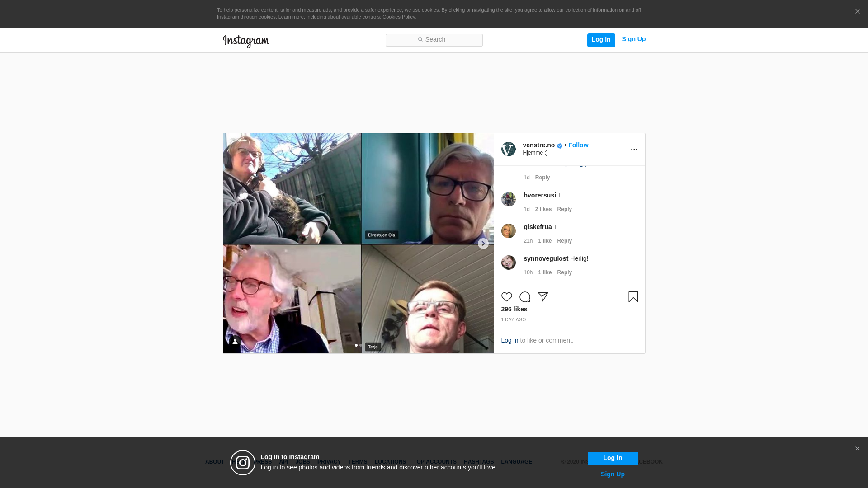Image resolution: width=868 pixels, height=488 pixels.
Task: Reply to giskefrua comment
Action: point(564,241)
